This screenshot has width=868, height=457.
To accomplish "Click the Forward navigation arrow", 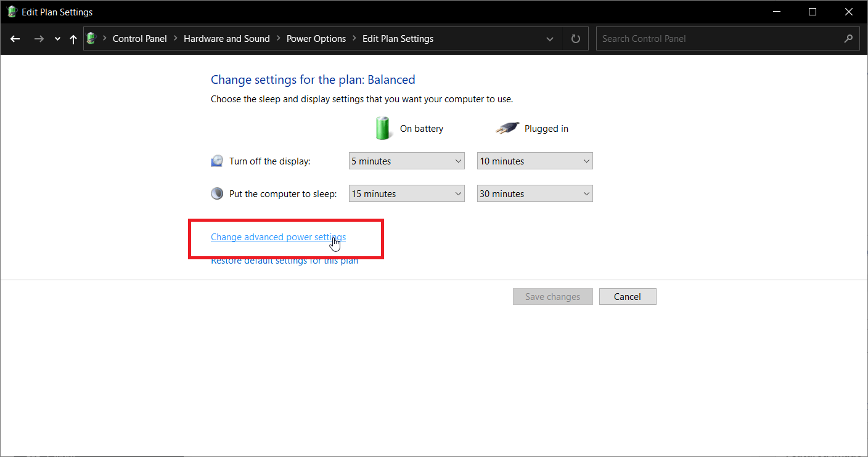I will point(39,39).
